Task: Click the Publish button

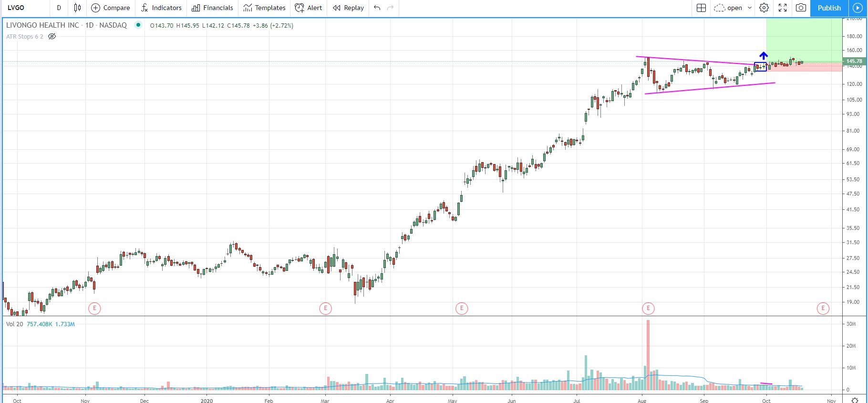Action: tap(829, 8)
